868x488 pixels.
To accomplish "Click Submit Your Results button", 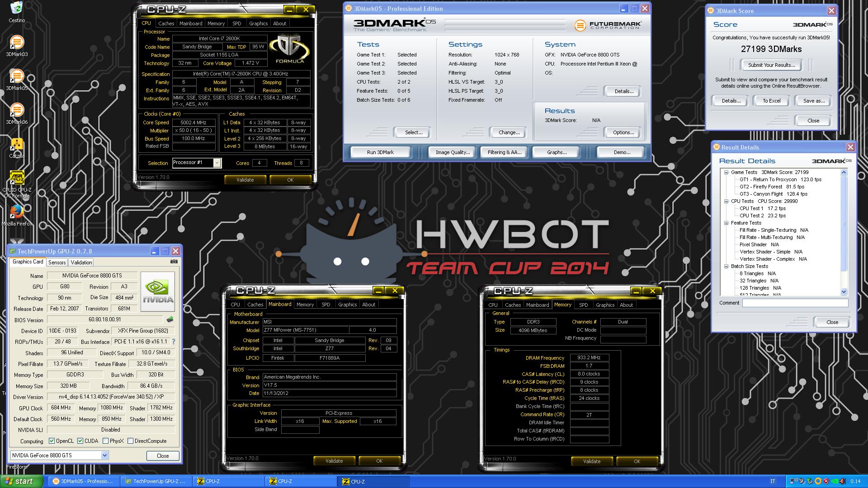I will click(771, 65).
